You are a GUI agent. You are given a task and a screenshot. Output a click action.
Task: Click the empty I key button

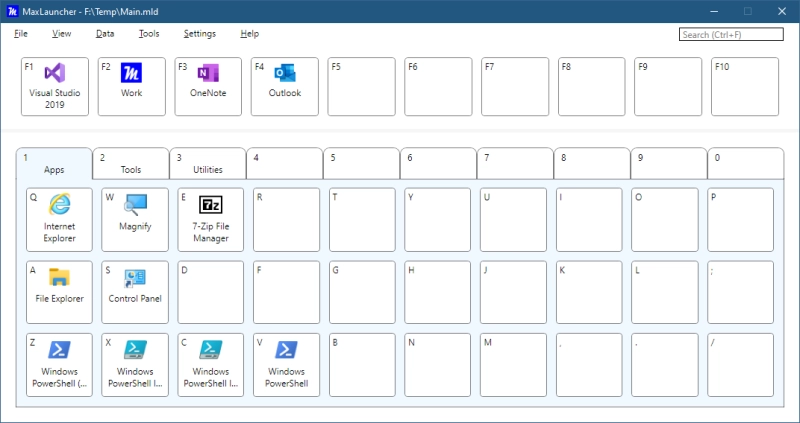[589, 220]
